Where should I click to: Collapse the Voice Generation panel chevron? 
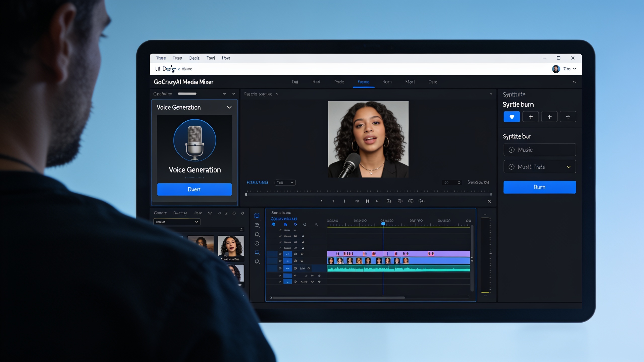[x=229, y=107]
